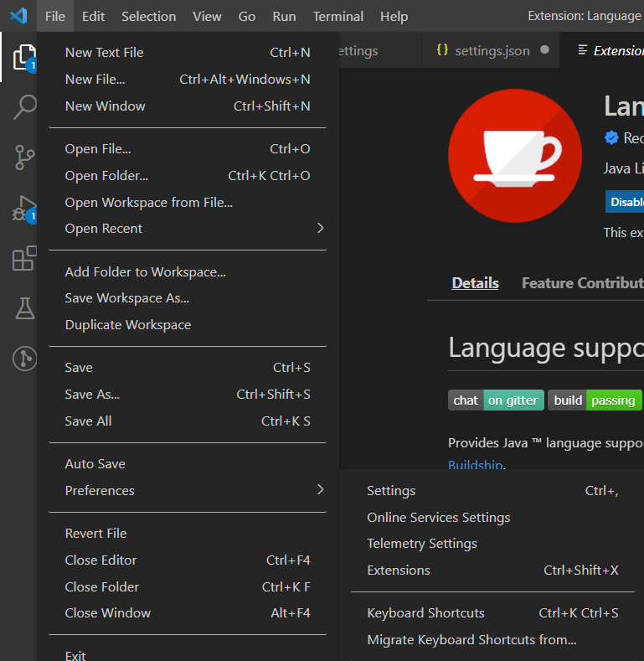Select Online Services Settings

tap(492, 517)
